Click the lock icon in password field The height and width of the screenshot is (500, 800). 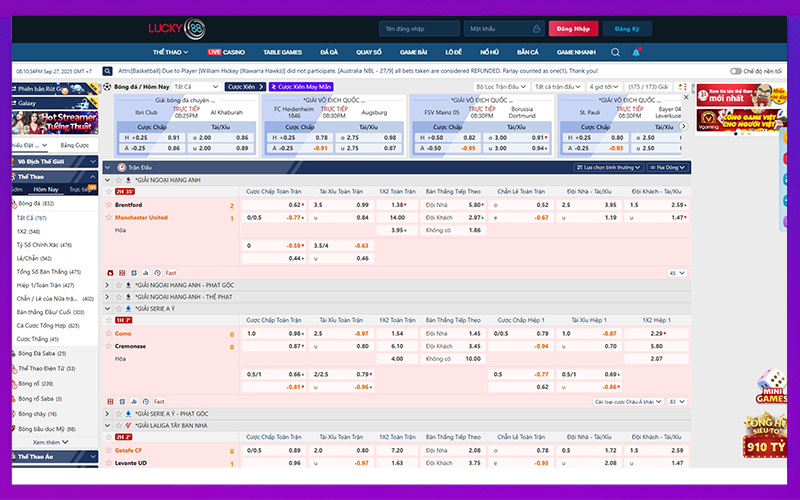click(x=537, y=29)
